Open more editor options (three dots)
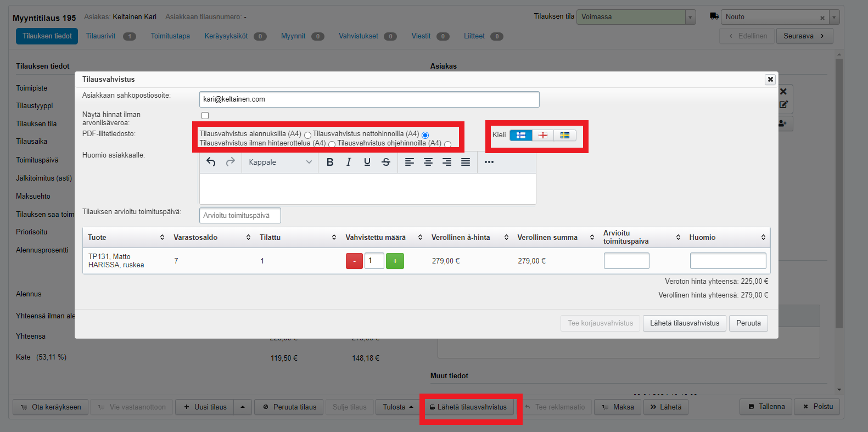The image size is (868, 432). pyautogui.click(x=489, y=162)
